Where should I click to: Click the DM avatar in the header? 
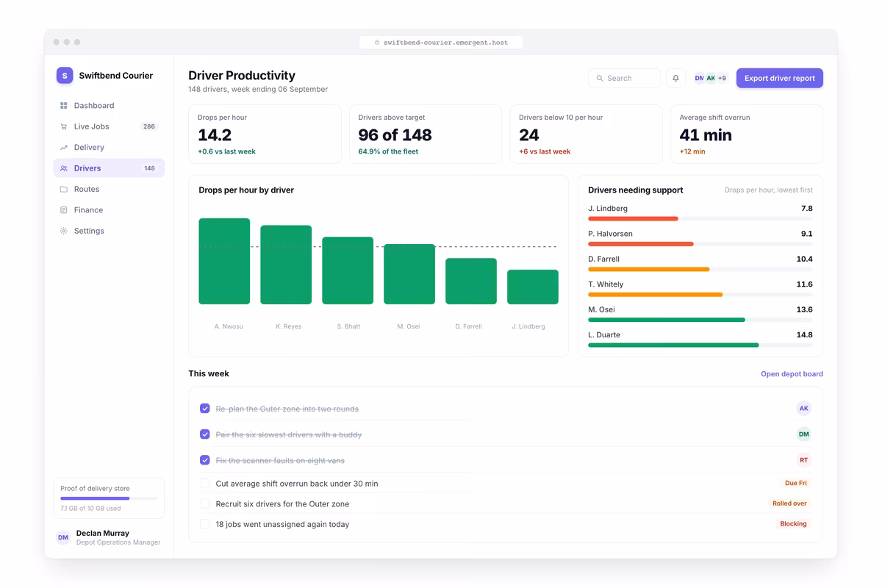coord(699,78)
